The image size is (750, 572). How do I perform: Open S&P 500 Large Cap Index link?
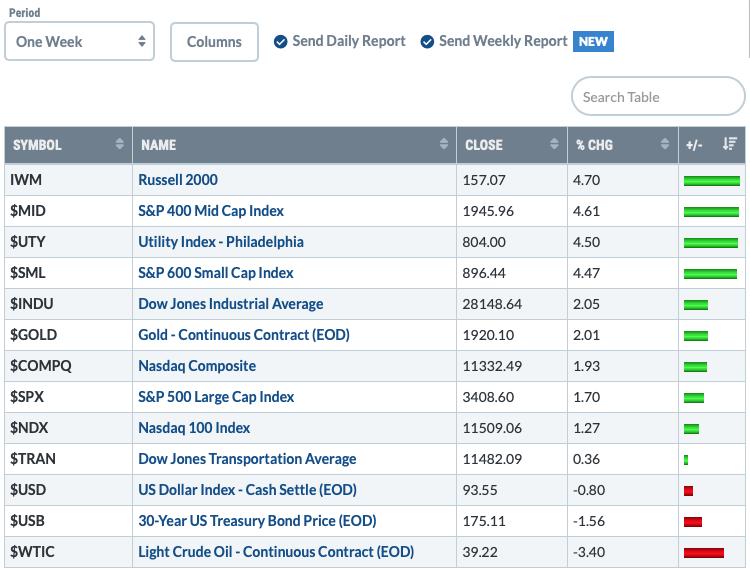tap(216, 397)
